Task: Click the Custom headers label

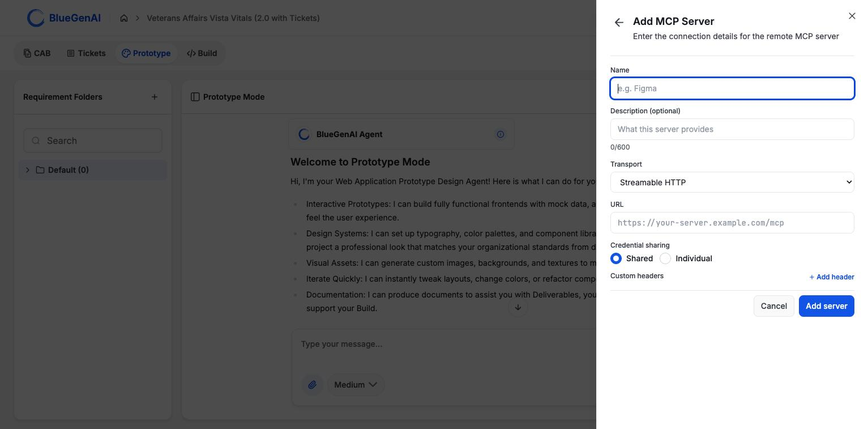Action: click(x=637, y=276)
